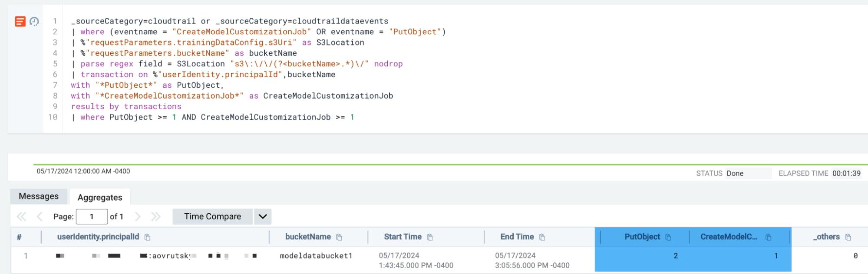Click the PutObject value 2 cell
This screenshot has width=868, height=274.
click(x=676, y=256)
